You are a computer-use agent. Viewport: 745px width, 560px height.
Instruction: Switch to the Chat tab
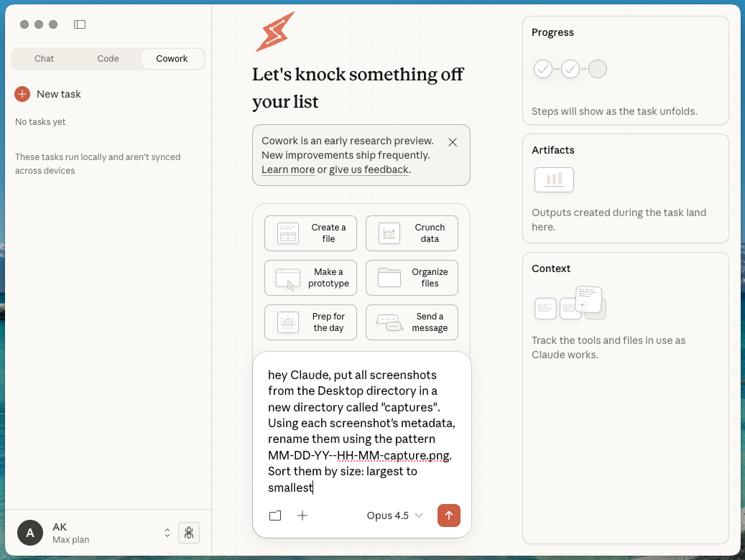pos(44,58)
